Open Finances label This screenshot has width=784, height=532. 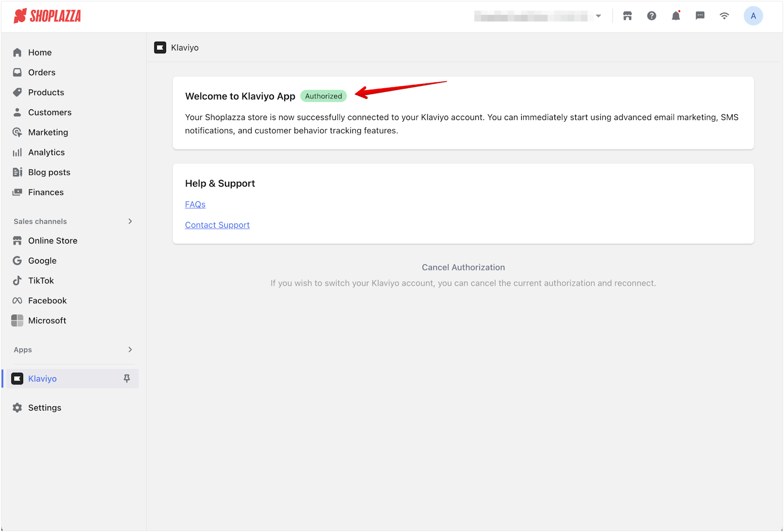(x=46, y=193)
